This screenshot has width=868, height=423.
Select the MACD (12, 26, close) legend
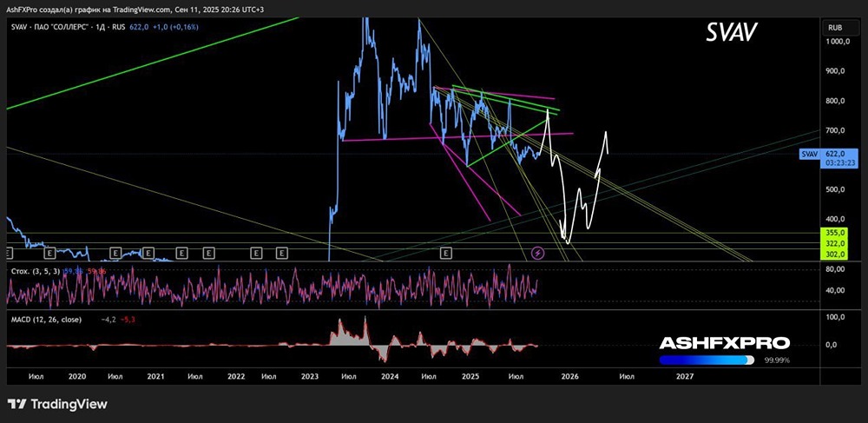pos(47,320)
